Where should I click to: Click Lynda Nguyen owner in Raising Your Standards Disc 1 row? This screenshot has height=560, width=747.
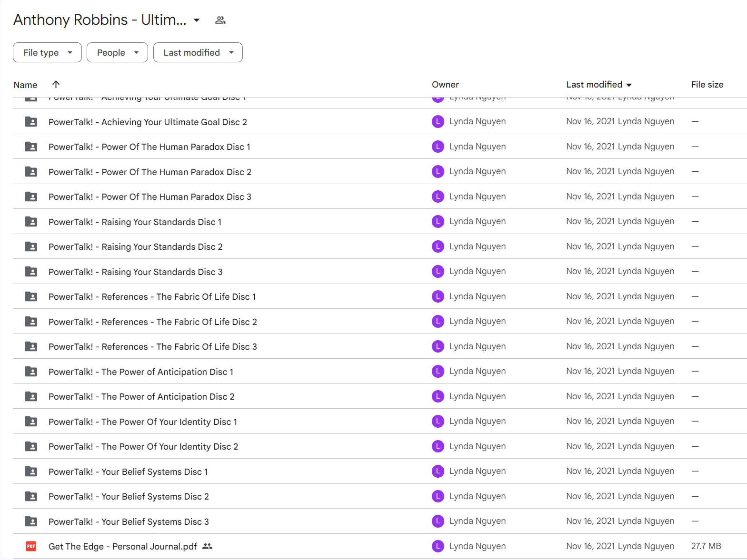point(478,221)
